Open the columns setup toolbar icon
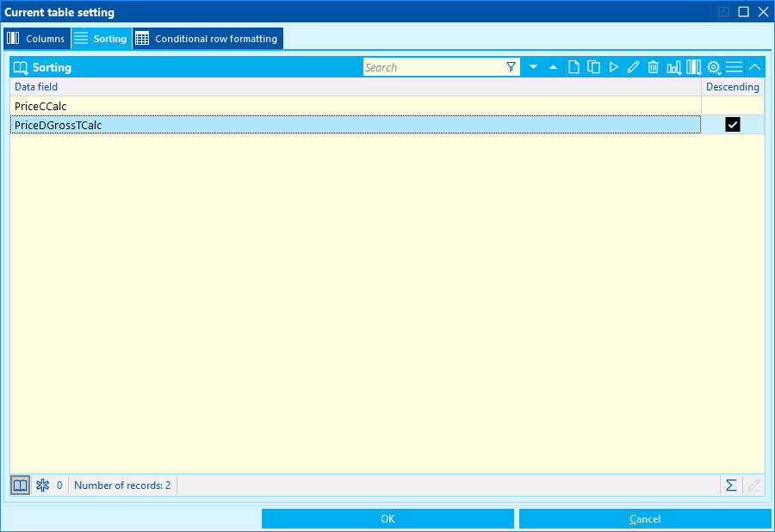Image resolution: width=775 pixels, height=532 pixels. tap(694, 67)
